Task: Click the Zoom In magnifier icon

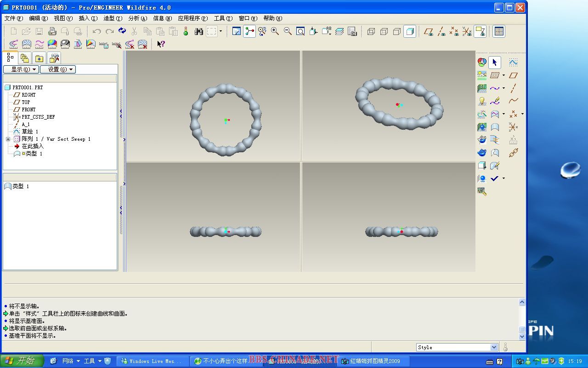Action: tap(275, 31)
